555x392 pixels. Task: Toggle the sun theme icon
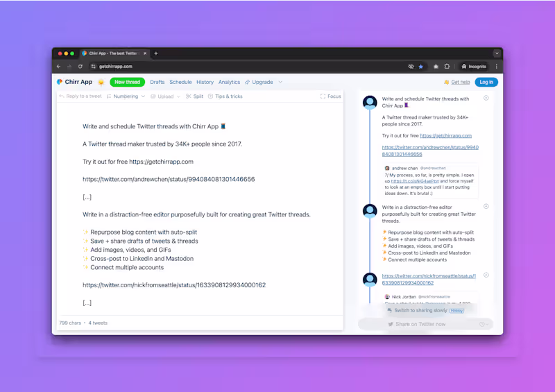101,82
